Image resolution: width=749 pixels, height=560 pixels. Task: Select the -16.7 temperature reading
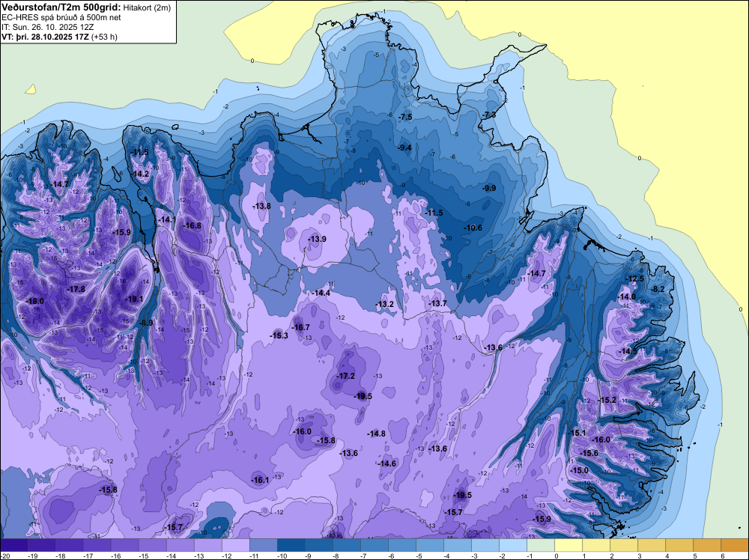(301, 327)
